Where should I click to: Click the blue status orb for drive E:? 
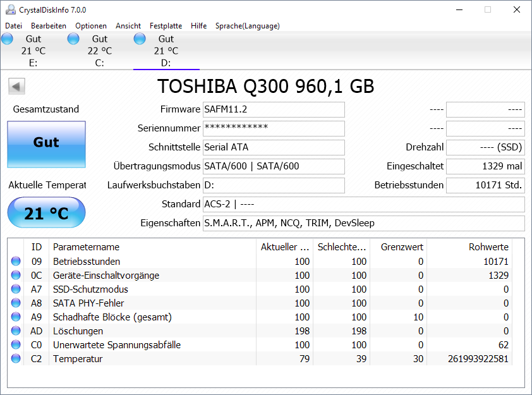(7, 39)
